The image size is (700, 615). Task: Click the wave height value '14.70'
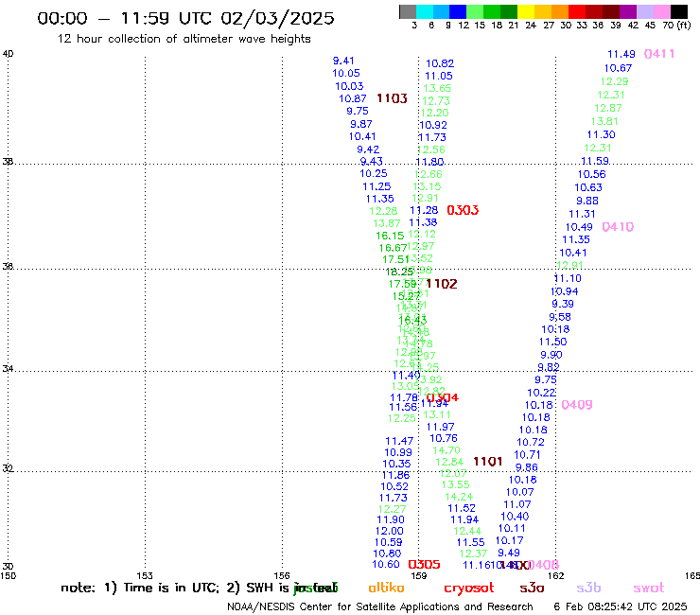click(446, 450)
